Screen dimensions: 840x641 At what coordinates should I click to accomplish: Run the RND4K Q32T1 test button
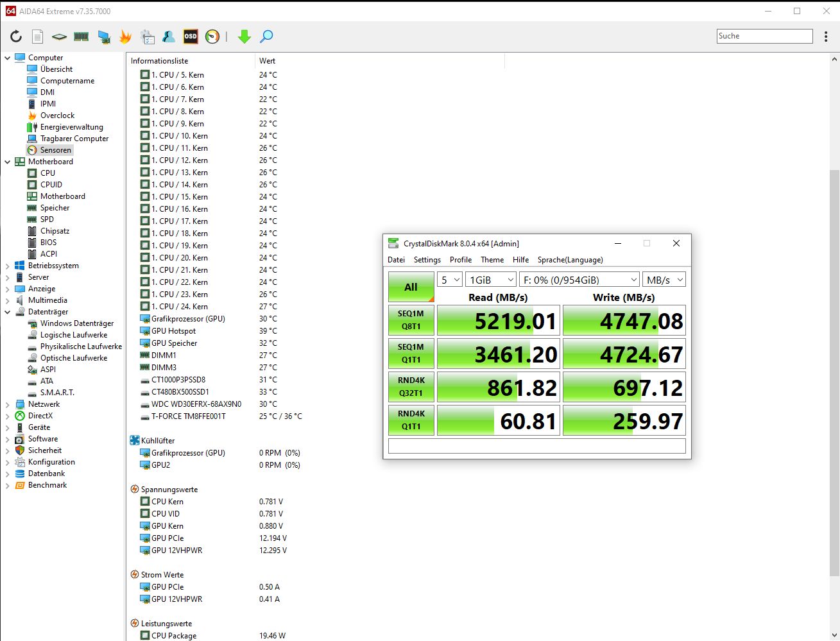(x=411, y=387)
